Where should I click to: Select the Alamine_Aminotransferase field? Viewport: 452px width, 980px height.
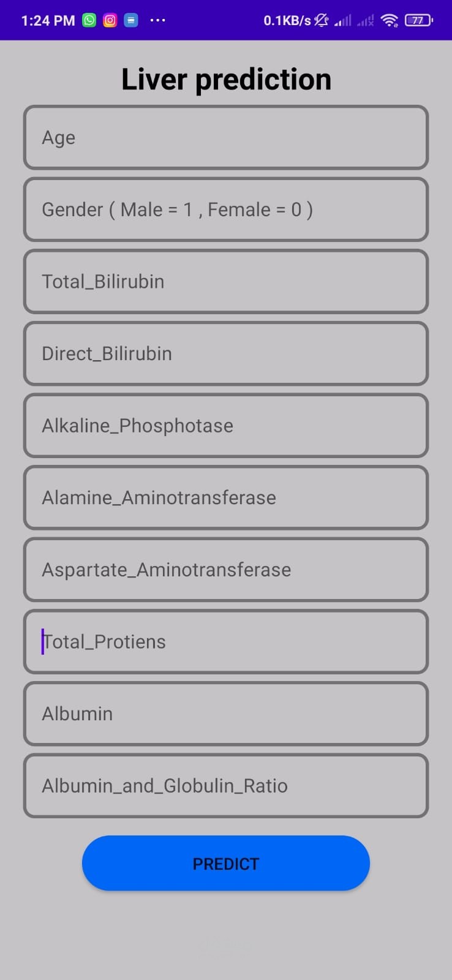point(226,498)
